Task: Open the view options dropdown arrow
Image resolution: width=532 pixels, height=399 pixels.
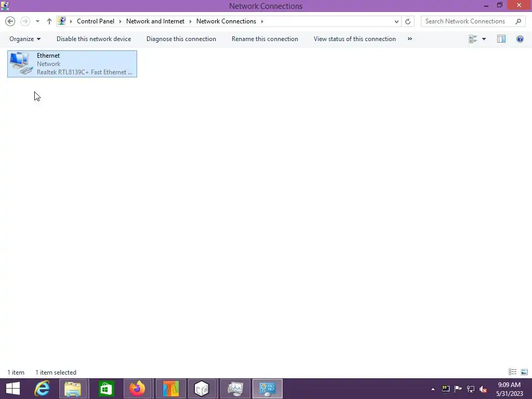Action: click(x=484, y=39)
